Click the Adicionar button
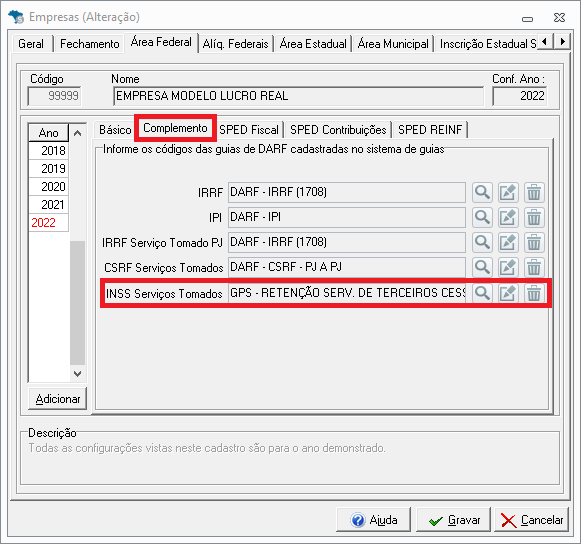The image size is (581, 544). tap(57, 399)
